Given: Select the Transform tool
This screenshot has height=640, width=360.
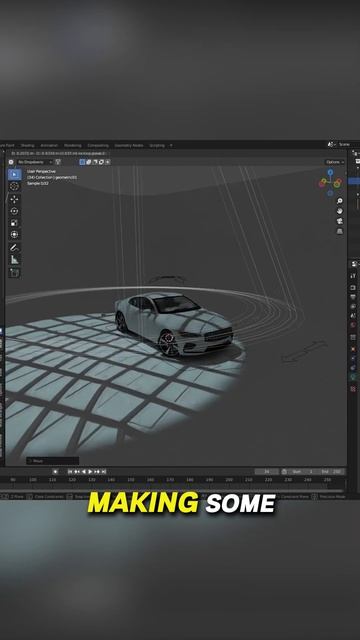Looking at the screenshot, I should click(15, 235).
